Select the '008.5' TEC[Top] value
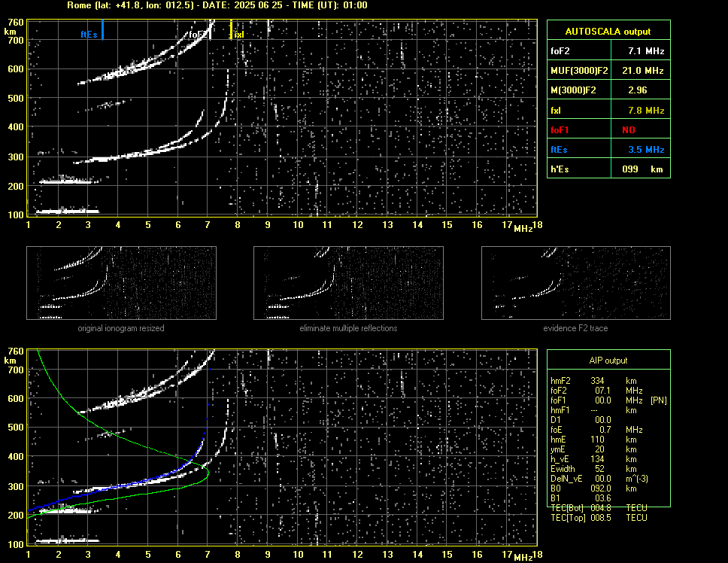This screenshot has width=728, height=563. (601, 518)
